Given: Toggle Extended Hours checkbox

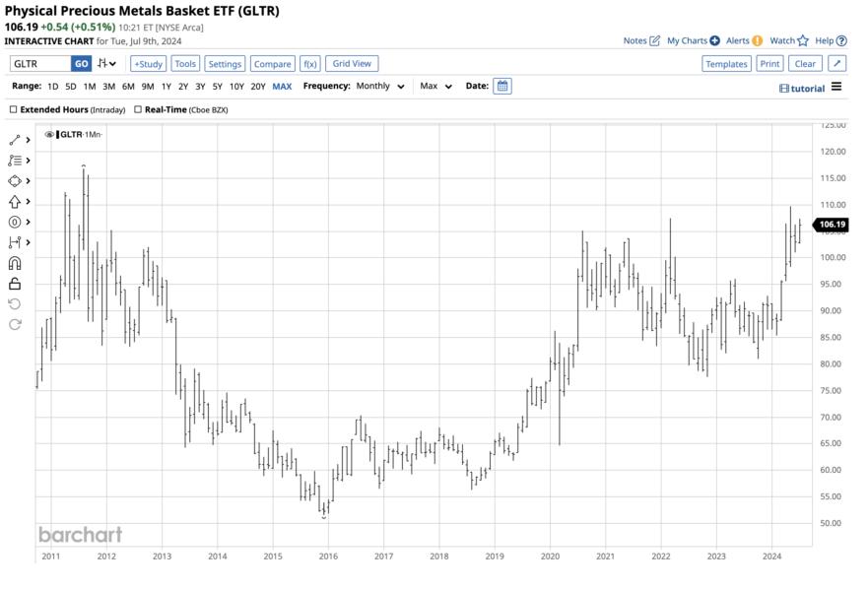Looking at the screenshot, I should coord(13,109).
